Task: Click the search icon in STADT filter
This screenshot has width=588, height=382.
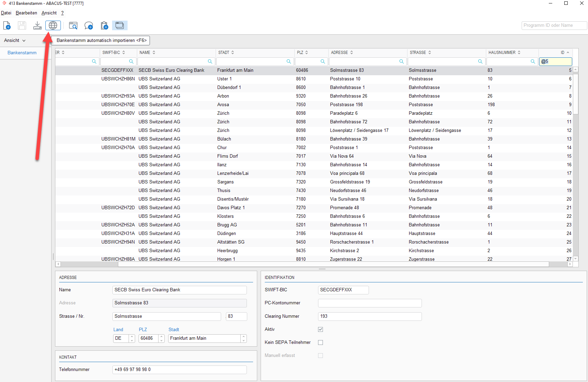Action: [288, 61]
